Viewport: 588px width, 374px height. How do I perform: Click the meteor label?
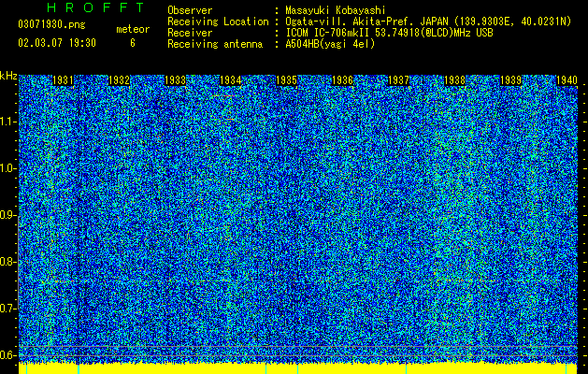click(x=133, y=29)
